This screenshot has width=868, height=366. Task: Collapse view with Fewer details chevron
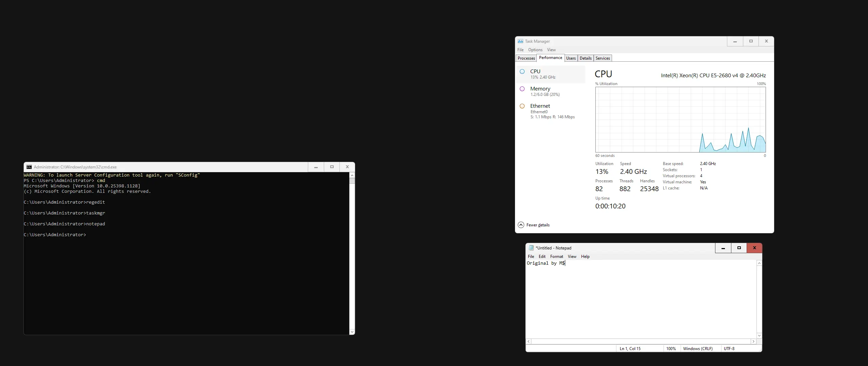[521, 225]
